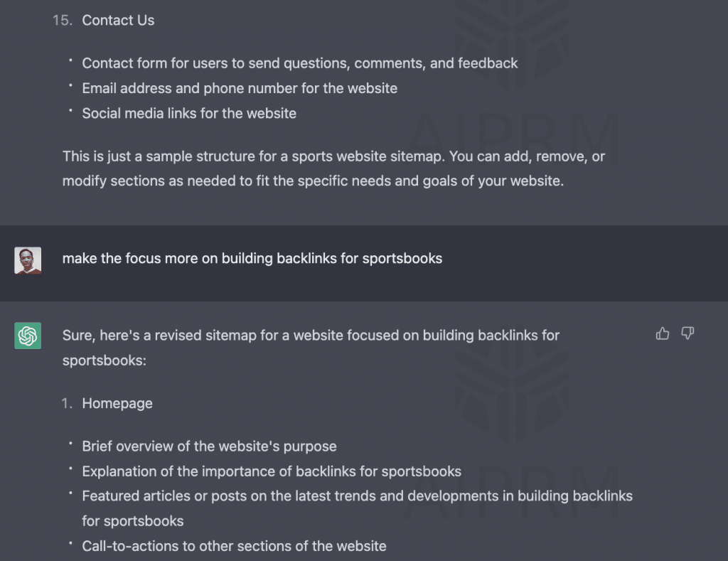Screen dimensions: 728x561
Task: Click the thumbs down feedback icon
Action: 687,333
